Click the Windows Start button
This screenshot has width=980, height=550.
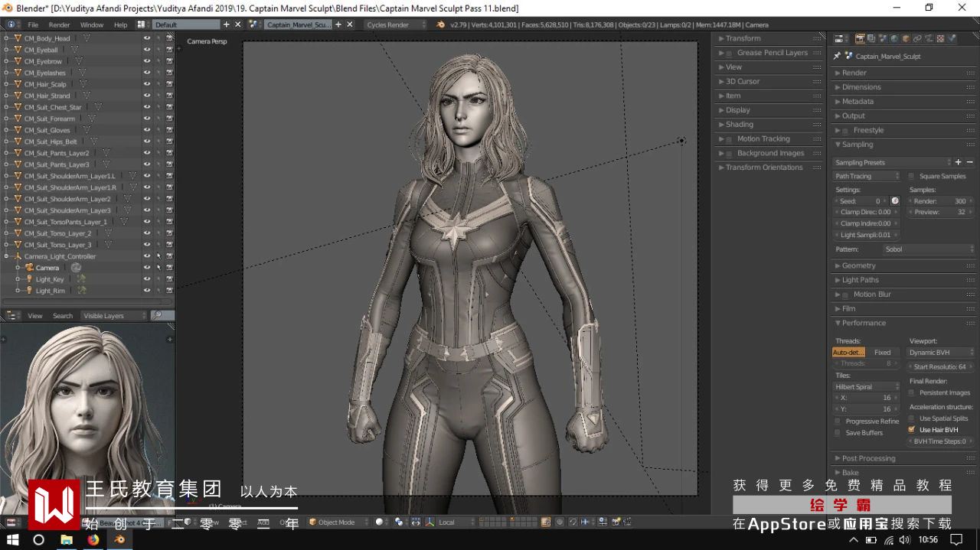coord(12,539)
